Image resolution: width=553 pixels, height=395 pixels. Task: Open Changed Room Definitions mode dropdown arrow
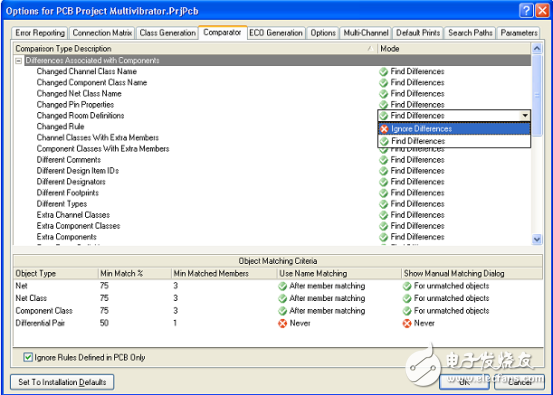pos(525,116)
